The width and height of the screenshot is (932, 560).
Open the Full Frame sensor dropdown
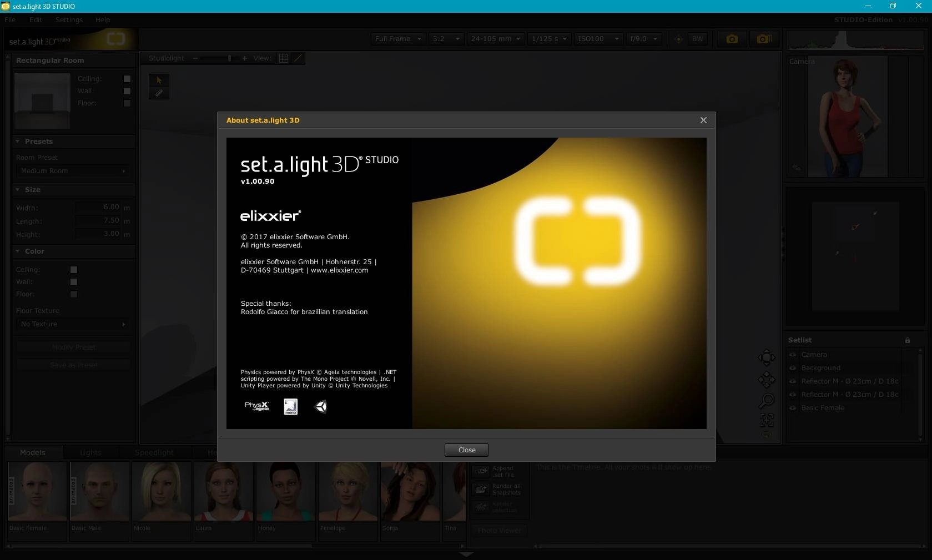398,39
